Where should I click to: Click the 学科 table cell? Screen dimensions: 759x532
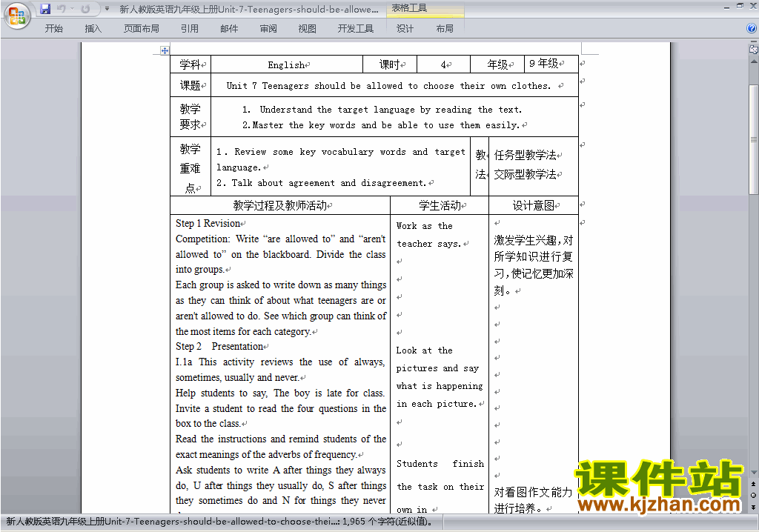(x=190, y=64)
